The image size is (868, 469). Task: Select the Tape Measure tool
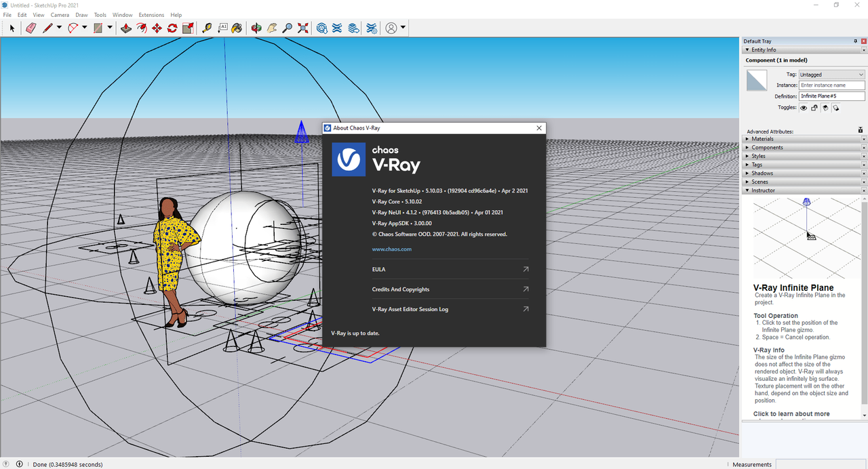point(207,28)
